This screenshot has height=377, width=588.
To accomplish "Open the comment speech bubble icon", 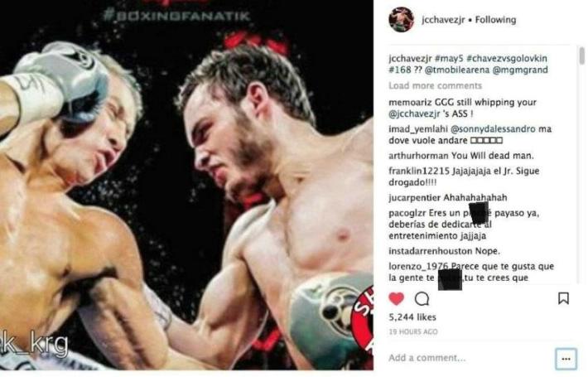I will coord(422,299).
